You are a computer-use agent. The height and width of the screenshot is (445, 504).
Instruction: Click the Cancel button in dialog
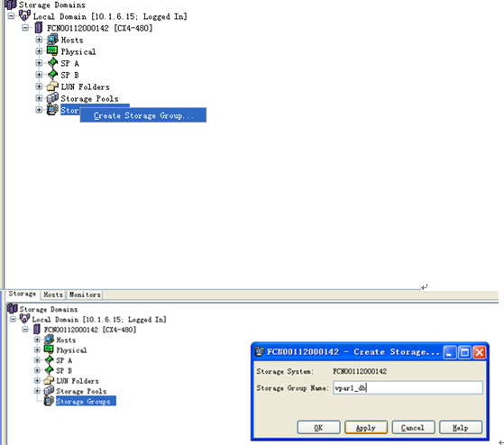tap(413, 427)
